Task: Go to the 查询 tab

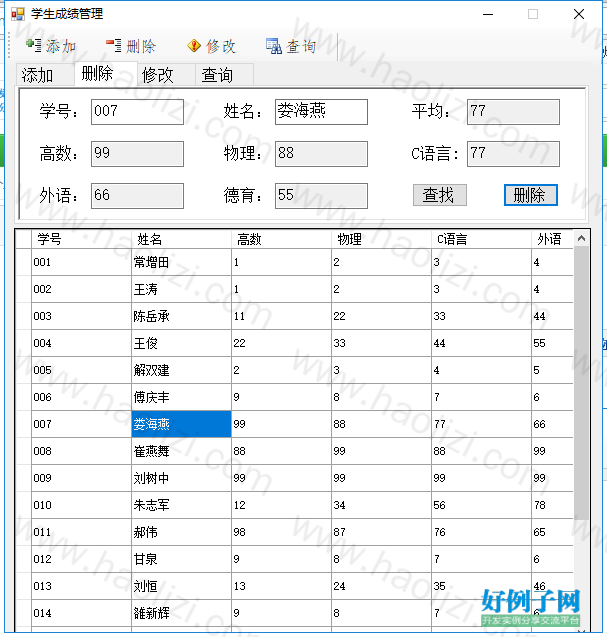Action: coord(225,75)
